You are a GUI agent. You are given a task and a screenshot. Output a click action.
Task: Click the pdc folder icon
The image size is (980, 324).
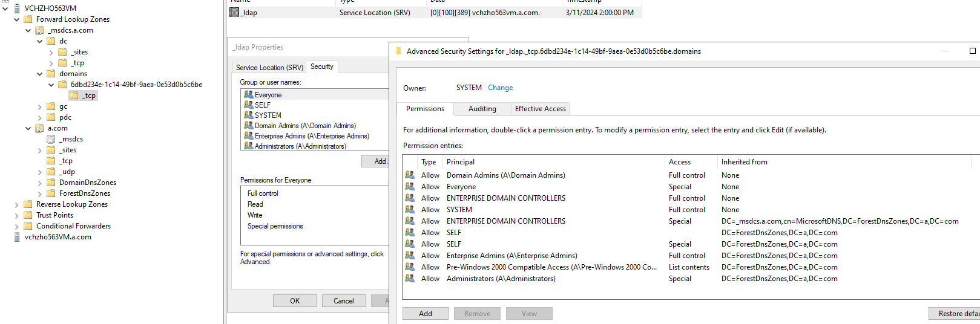51,117
